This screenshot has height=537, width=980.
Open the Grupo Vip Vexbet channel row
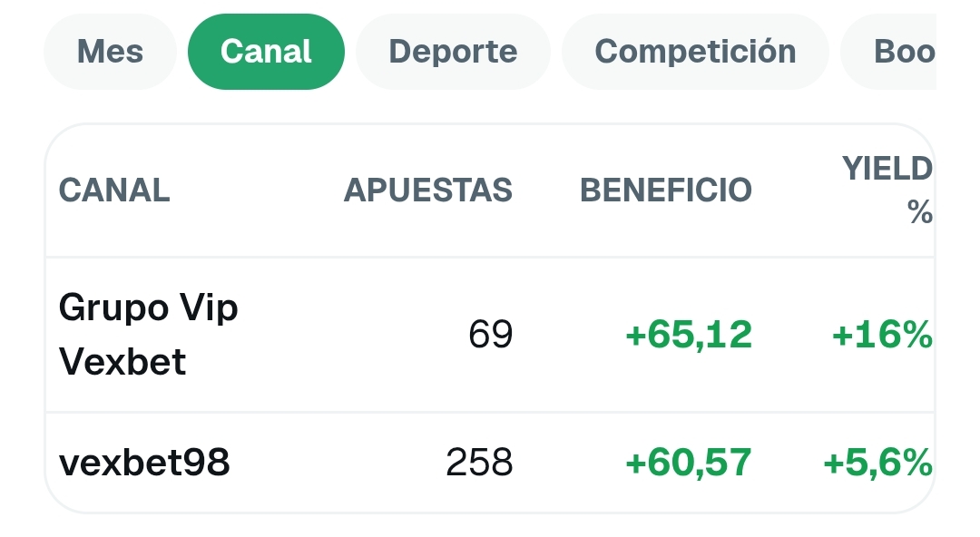[490, 335]
